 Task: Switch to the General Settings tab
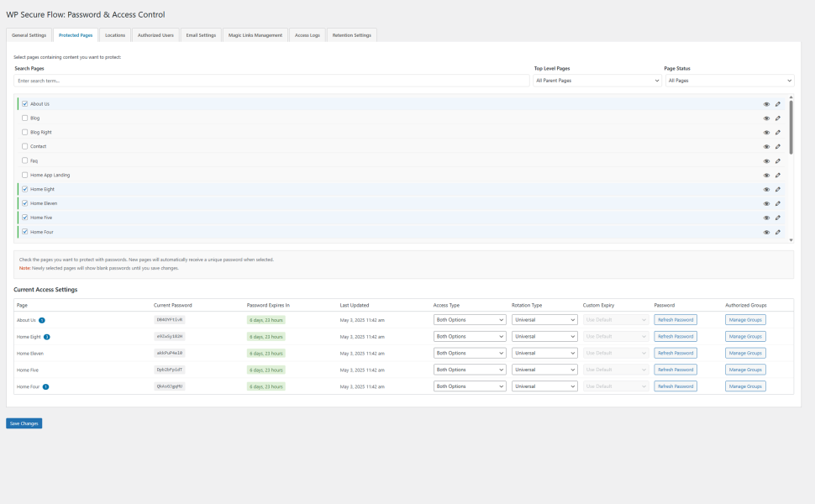click(29, 35)
